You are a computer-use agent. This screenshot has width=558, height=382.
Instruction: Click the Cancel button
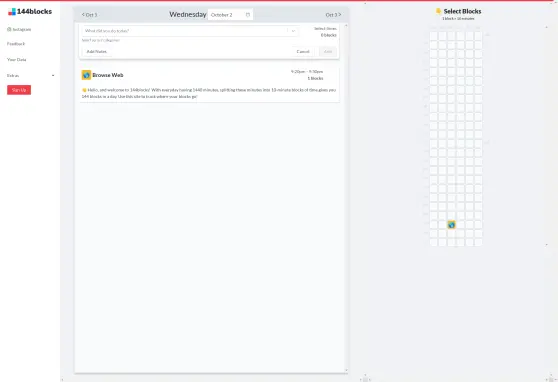[303, 52]
